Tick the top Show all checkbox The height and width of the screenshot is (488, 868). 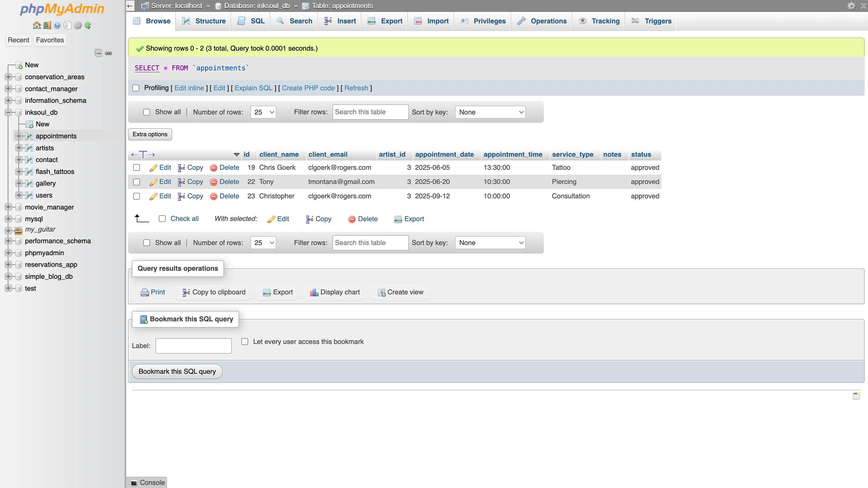[x=147, y=112]
